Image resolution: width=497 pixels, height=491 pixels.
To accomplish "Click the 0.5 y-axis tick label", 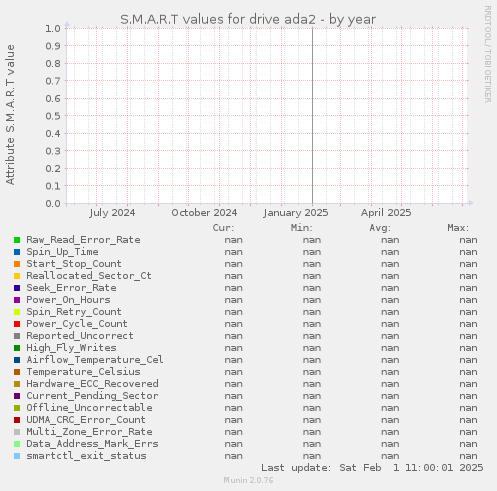I will click(x=53, y=116).
